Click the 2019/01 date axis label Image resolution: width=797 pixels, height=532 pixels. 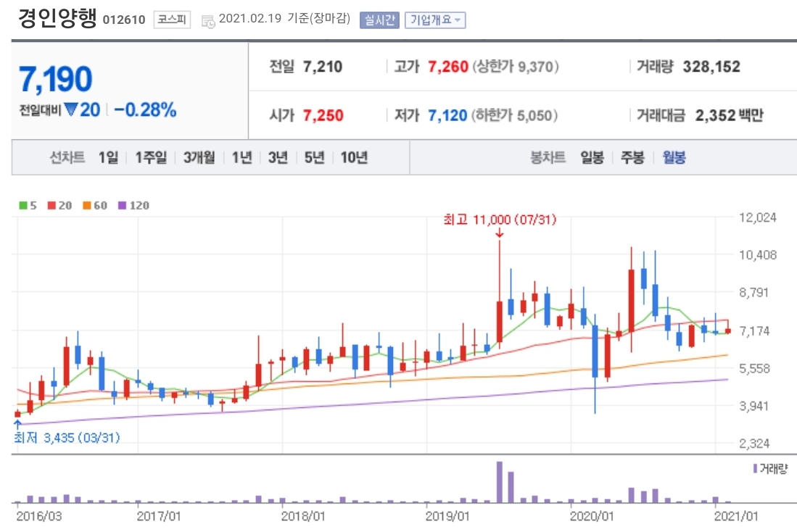pos(447,516)
